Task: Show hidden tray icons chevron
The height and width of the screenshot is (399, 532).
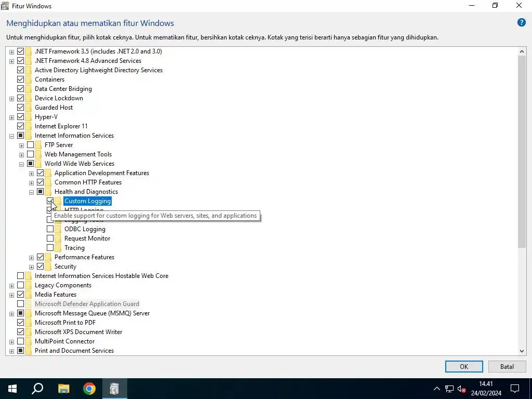Action: point(436,389)
